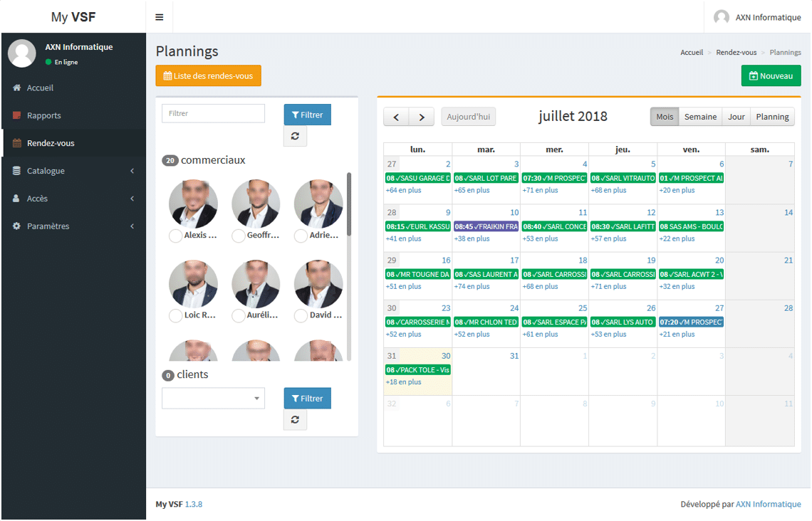This screenshot has width=812, height=521.
Task: Show '+18 en plus' events on July 30
Action: point(403,381)
